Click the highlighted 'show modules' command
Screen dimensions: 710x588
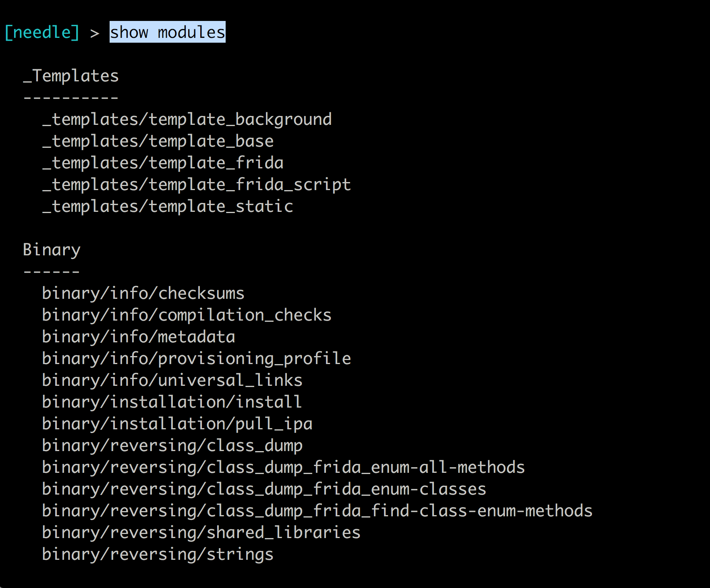pyautogui.click(x=168, y=32)
